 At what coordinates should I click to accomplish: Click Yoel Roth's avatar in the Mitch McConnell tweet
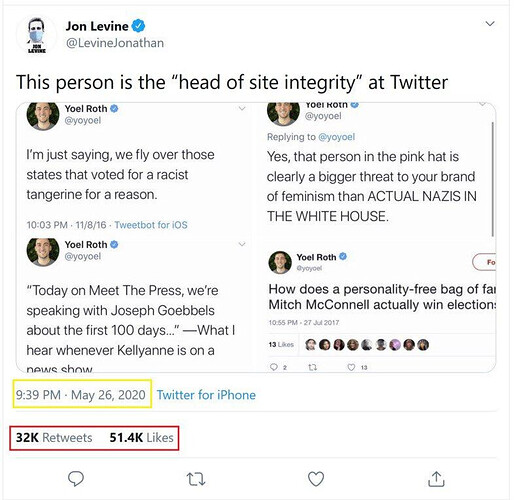pyautogui.click(x=280, y=262)
